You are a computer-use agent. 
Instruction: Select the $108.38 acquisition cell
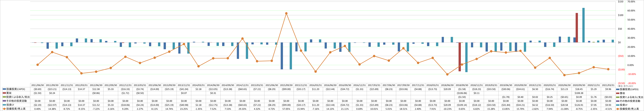(x=579, y=93)
